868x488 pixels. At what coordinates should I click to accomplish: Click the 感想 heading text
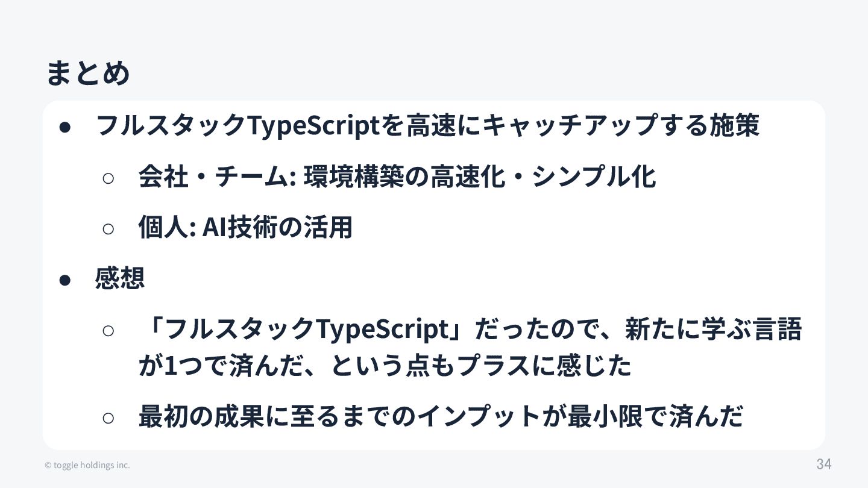(x=120, y=278)
